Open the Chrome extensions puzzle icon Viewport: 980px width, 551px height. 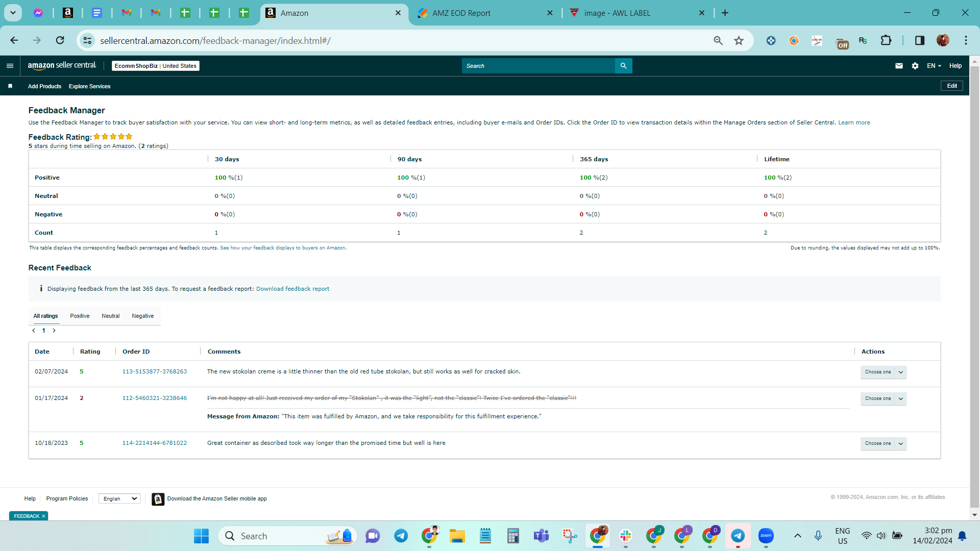click(886, 40)
